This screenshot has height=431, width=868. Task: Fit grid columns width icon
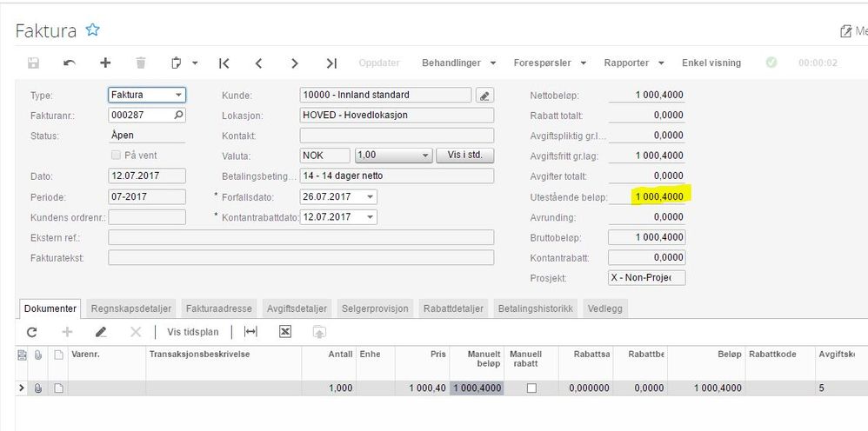click(250, 332)
